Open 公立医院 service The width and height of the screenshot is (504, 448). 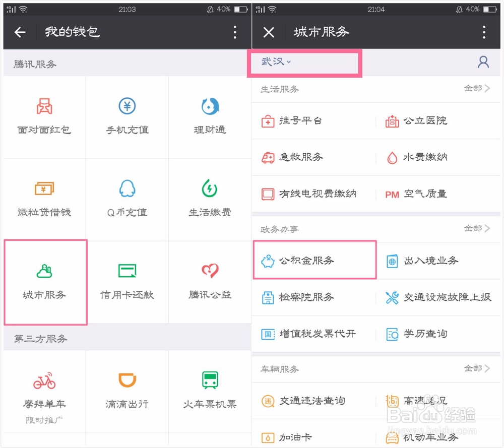click(438, 121)
